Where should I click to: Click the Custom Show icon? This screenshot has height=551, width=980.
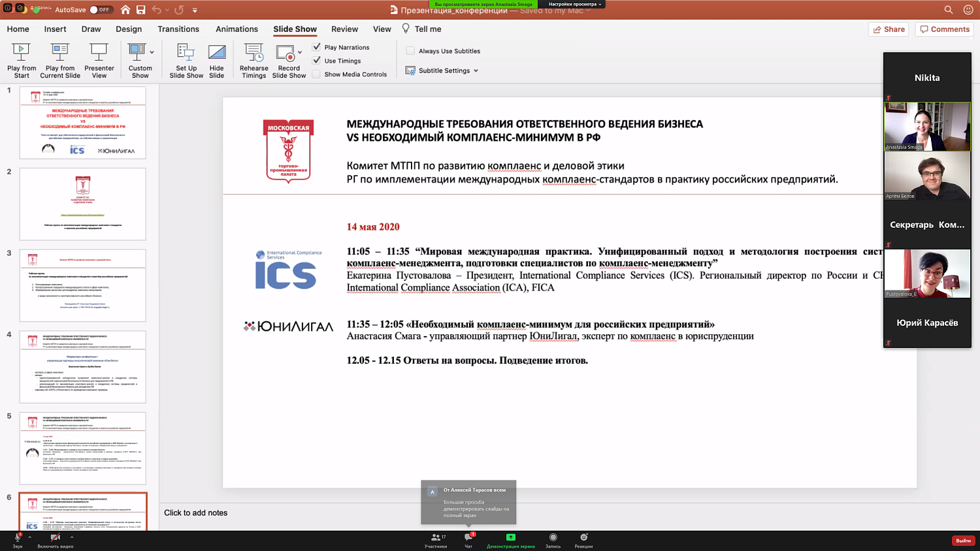[137, 52]
